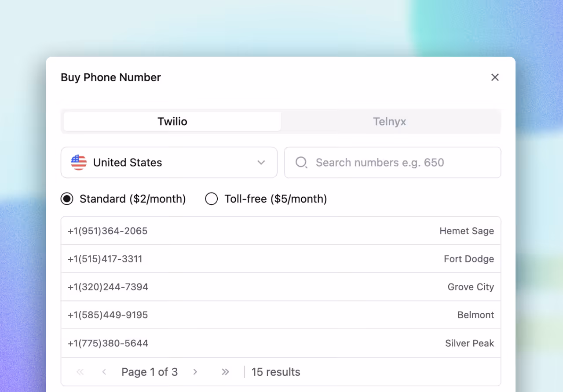563x392 pixels.
Task: Click the Buy Phone Number title
Action: click(x=111, y=77)
